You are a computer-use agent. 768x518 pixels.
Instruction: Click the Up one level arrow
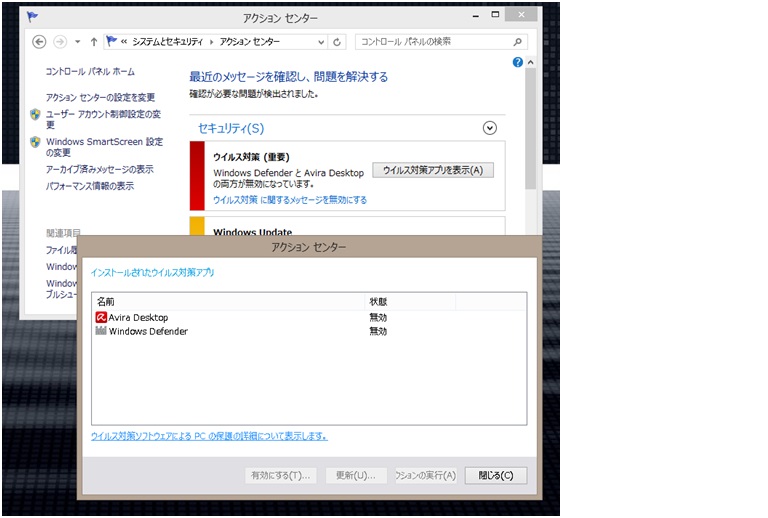click(94, 42)
